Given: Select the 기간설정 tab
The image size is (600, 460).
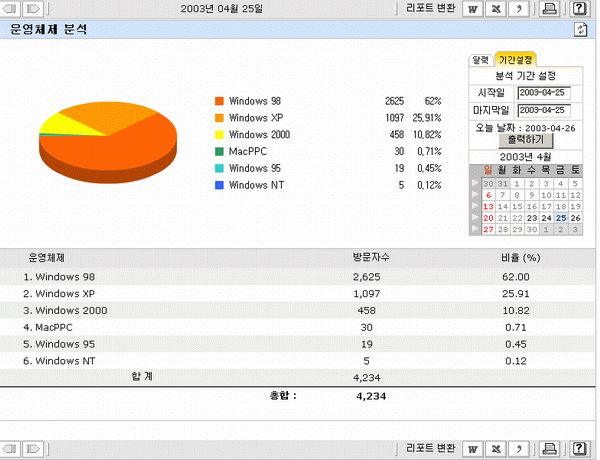Looking at the screenshot, I should (x=515, y=60).
